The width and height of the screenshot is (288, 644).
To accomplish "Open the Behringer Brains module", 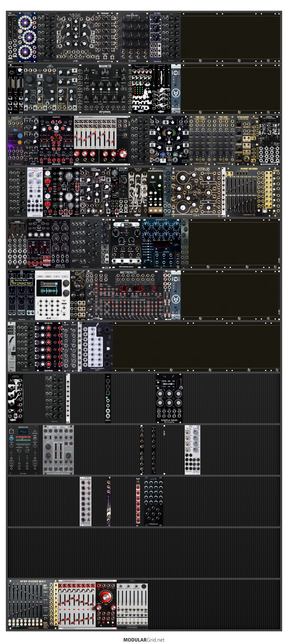I will [23, 450].
